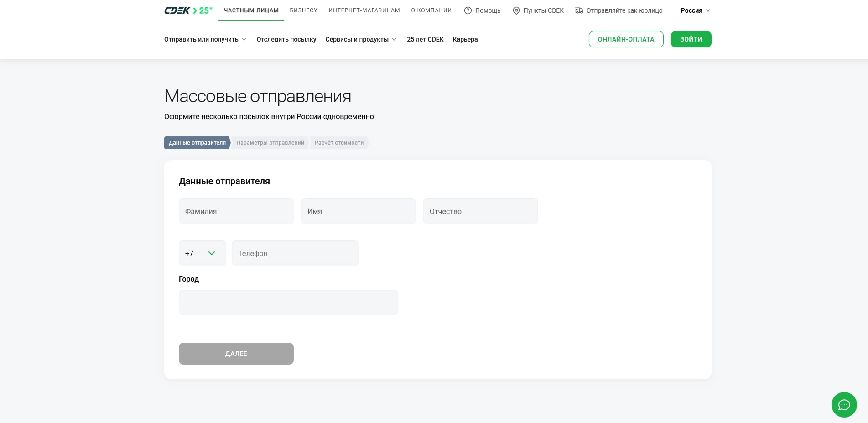
Task: Go to the О компании section
Action: pyautogui.click(x=431, y=10)
